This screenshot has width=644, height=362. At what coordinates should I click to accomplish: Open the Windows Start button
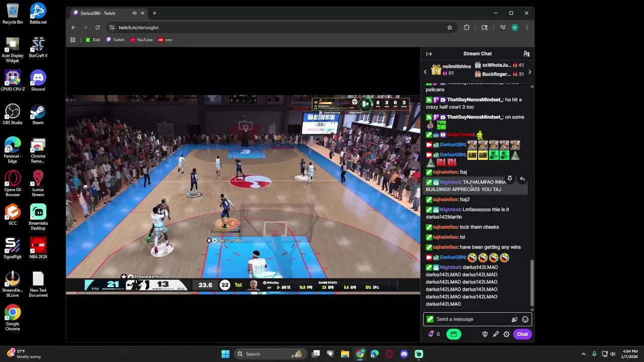(x=225, y=354)
